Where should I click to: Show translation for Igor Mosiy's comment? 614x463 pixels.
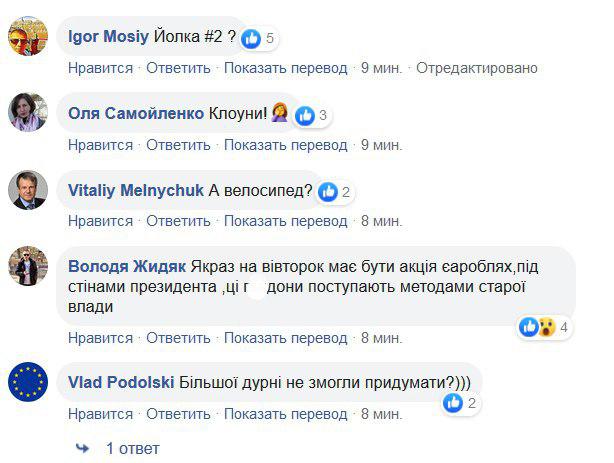286,68
